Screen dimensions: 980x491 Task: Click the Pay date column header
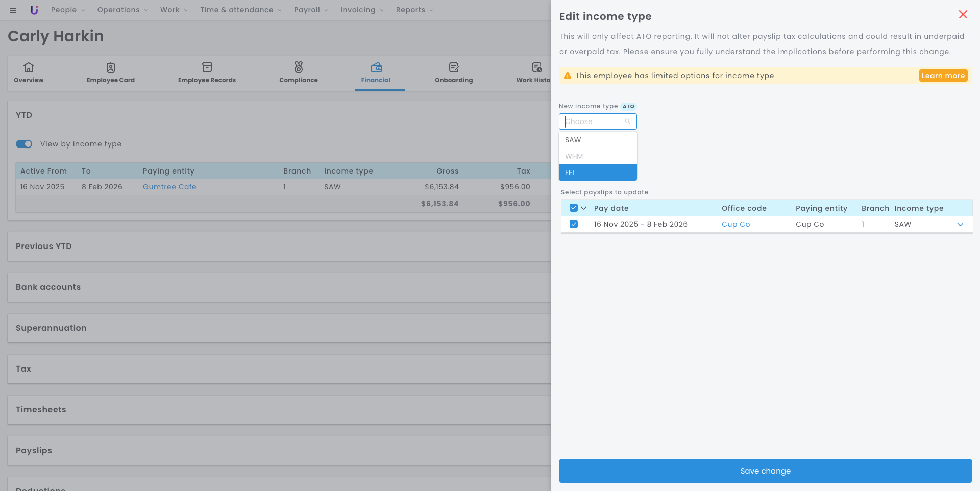pyautogui.click(x=611, y=208)
